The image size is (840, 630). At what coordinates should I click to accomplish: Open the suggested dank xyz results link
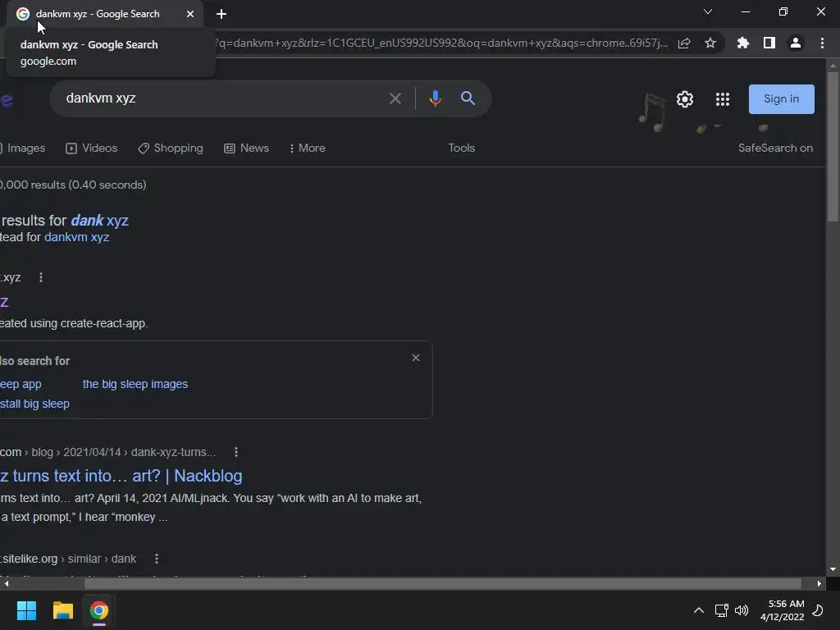click(99, 221)
